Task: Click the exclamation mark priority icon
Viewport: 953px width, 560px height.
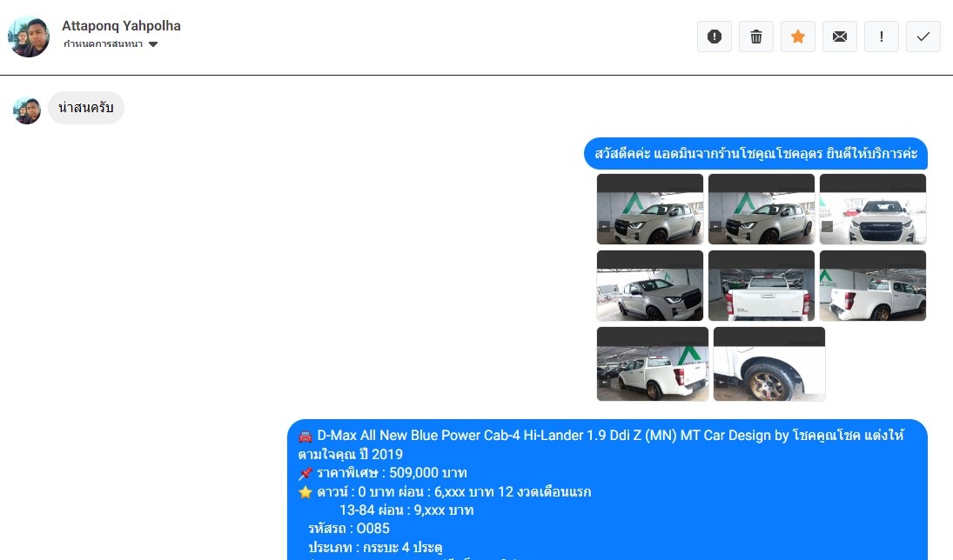Action: [882, 37]
